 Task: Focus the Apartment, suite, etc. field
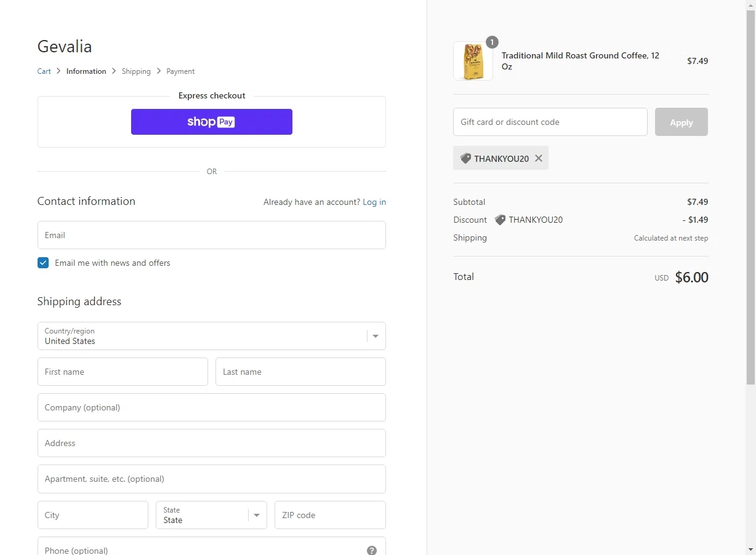coord(212,479)
